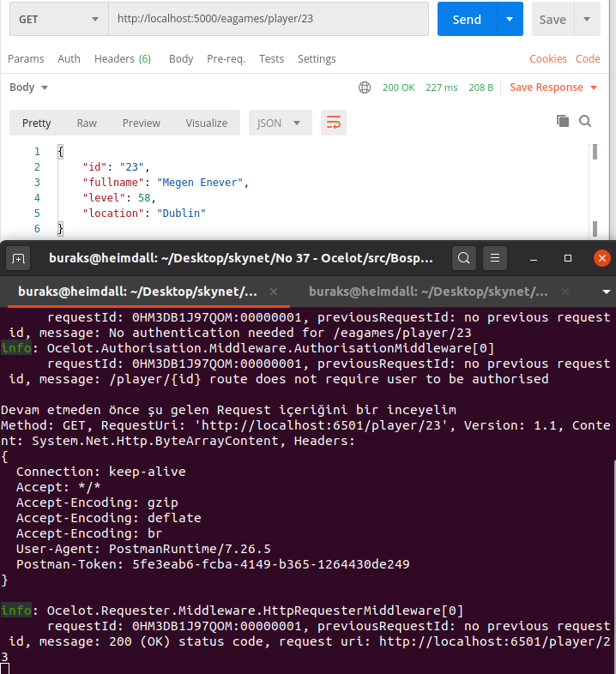Viewport: 616px width, 674px height.
Task: Select the Pretty view mode
Action: [x=37, y=123]
